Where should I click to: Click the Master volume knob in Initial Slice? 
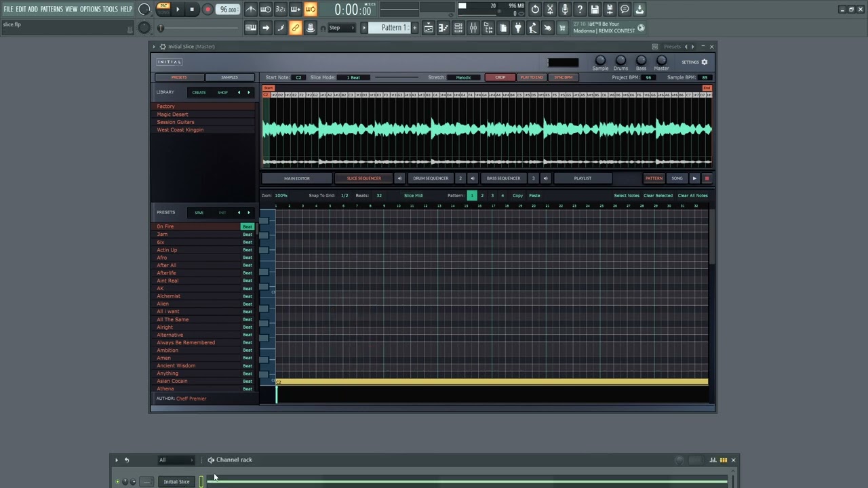click(x=661, y=60)
